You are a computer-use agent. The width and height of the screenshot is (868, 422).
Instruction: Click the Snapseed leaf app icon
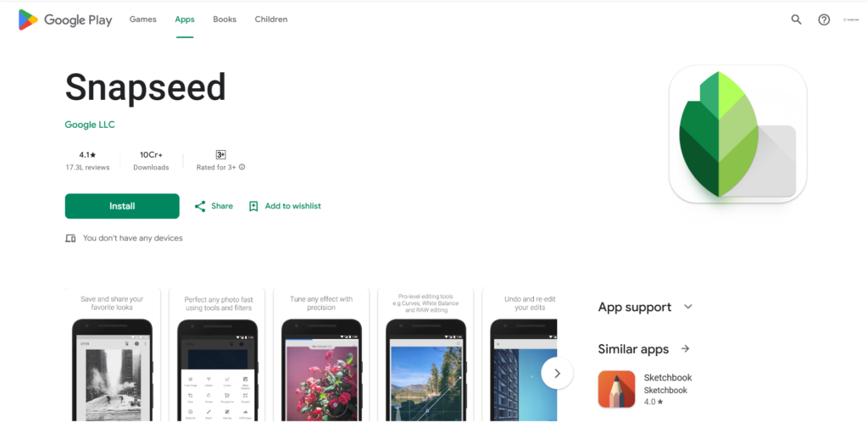(737, 134)
